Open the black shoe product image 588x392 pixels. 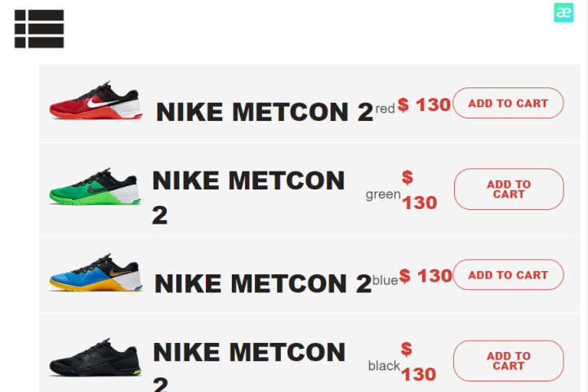[96, 358]
